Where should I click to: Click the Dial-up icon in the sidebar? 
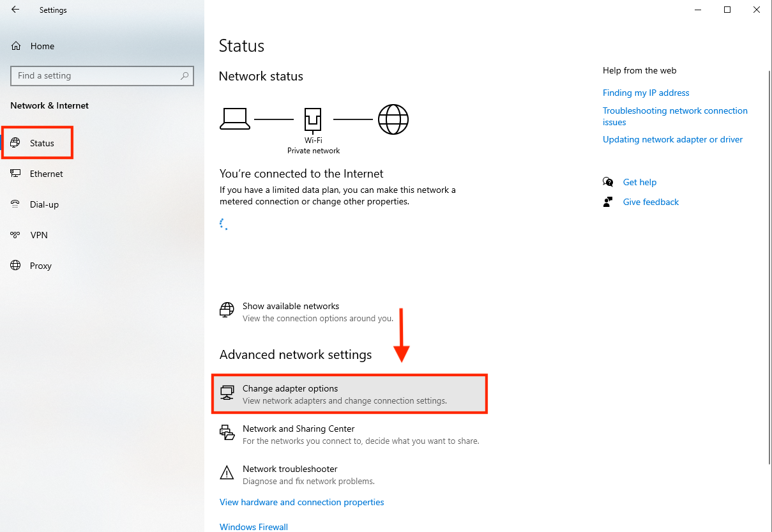click(15, 204)
